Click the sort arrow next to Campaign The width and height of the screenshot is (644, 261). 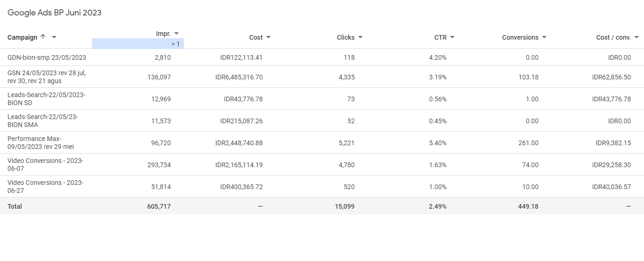pyautogui.click(x=43, y=37)
